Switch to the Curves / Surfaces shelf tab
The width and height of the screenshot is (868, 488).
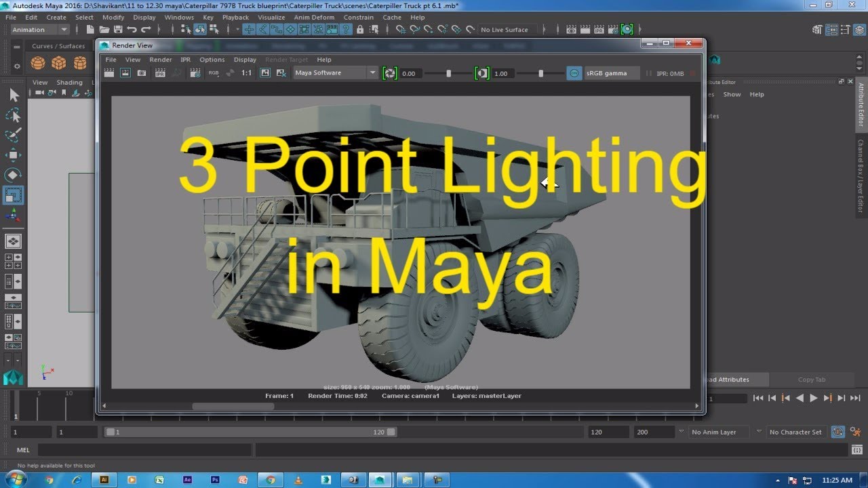tap(58, 46)
